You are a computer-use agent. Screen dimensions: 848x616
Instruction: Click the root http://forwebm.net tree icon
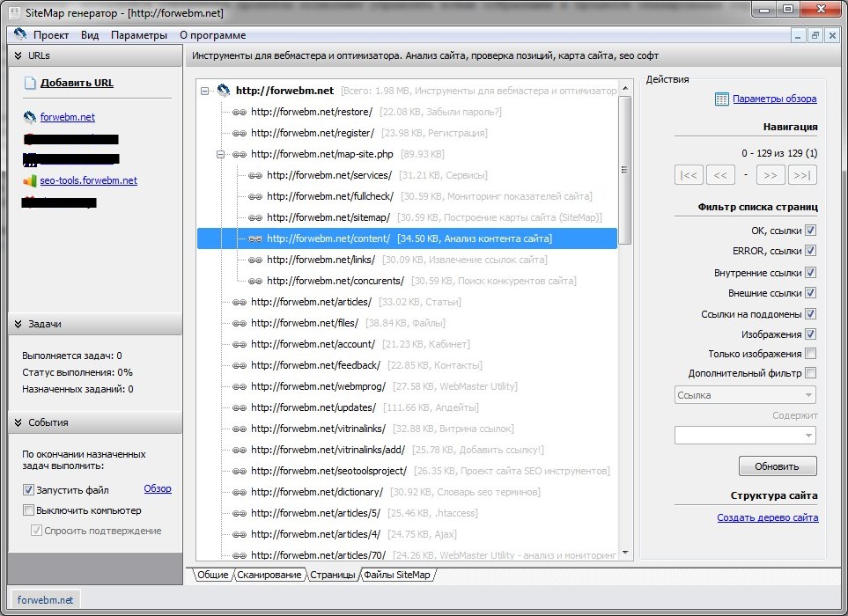pyautogui.click(x=223, y=91)
